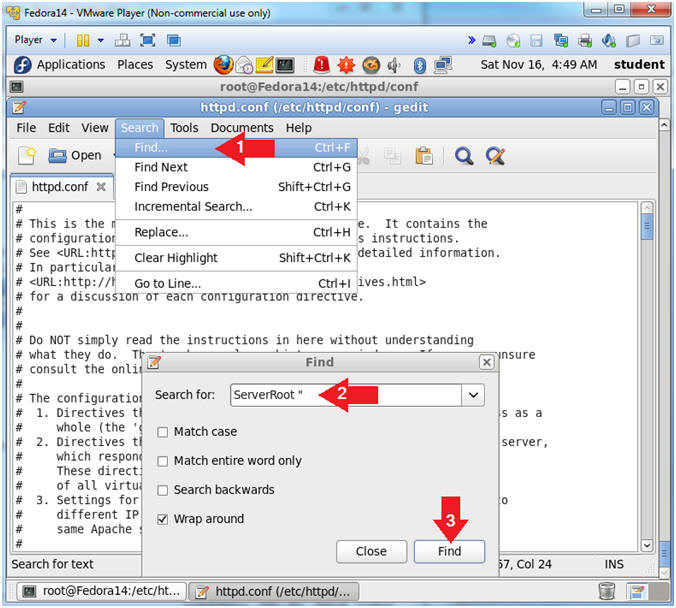676x608 pixels.
Task: Choose Clear Highlight menu entry
Action: coord(236,258)
